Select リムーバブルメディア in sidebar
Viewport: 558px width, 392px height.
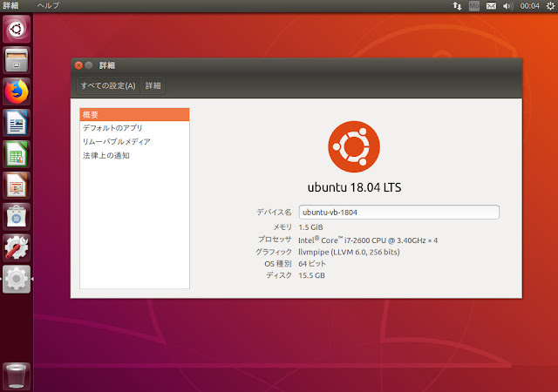coord(134,142)
